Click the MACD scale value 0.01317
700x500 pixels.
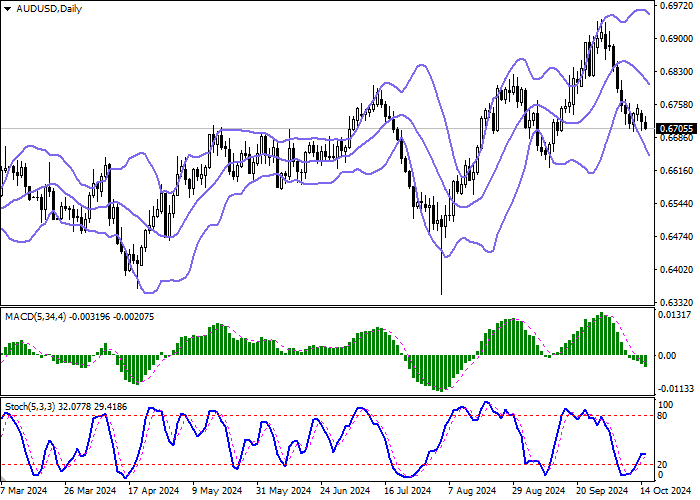click(x=676, y=315)
